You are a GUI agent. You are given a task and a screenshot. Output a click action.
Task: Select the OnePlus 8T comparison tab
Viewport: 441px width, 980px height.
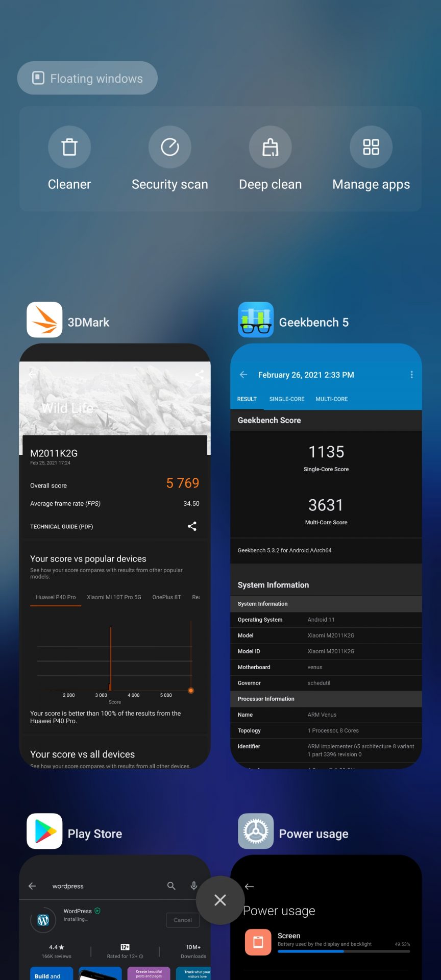166,597
